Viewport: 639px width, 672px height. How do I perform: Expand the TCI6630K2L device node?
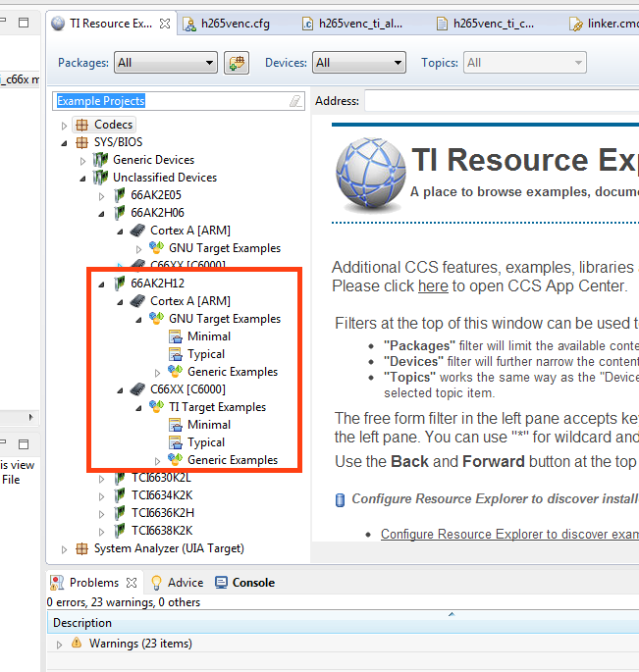point(102,479)
